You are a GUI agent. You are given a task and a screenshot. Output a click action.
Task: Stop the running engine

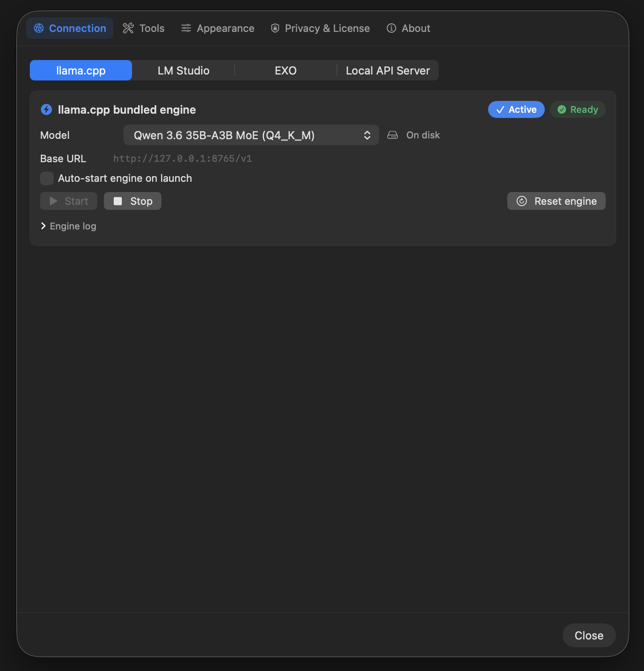(132, 201)
